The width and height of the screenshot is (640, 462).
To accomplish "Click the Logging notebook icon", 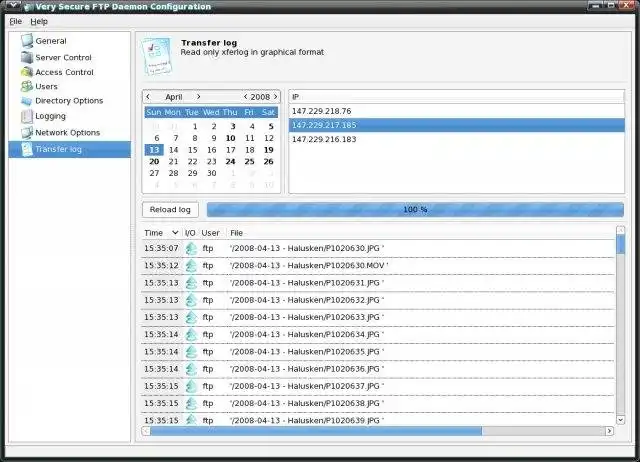I will [27, 116].
